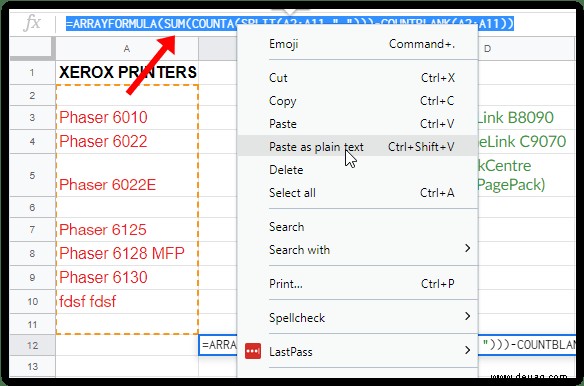Select row 13 header
Screen dimensions: 584x386
pyautogui.click(x=33, y=367)
